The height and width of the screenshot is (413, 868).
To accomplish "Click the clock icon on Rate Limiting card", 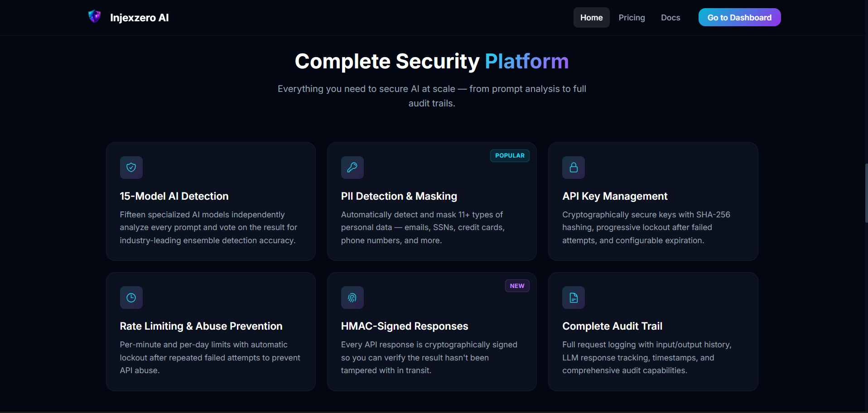I will click(x=131, y=298).
